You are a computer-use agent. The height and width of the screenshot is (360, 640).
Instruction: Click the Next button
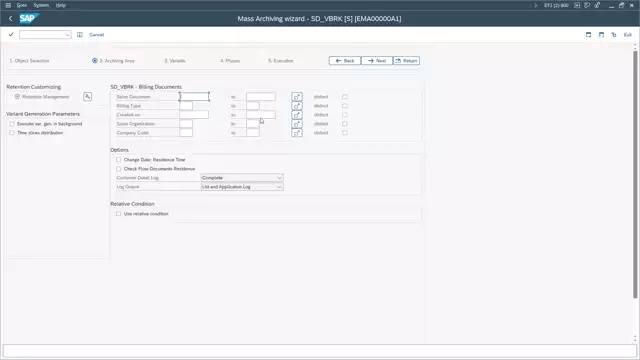click(x=377, y=61)
